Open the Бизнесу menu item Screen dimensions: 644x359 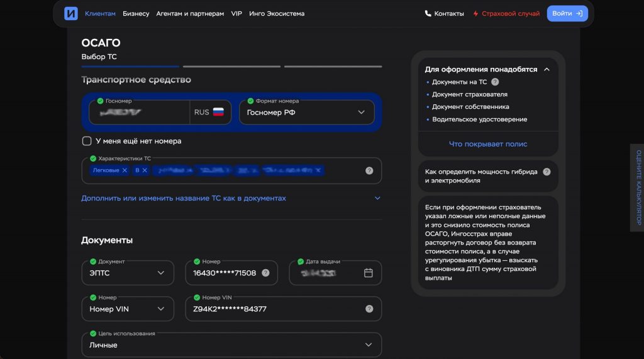point(136,13)
